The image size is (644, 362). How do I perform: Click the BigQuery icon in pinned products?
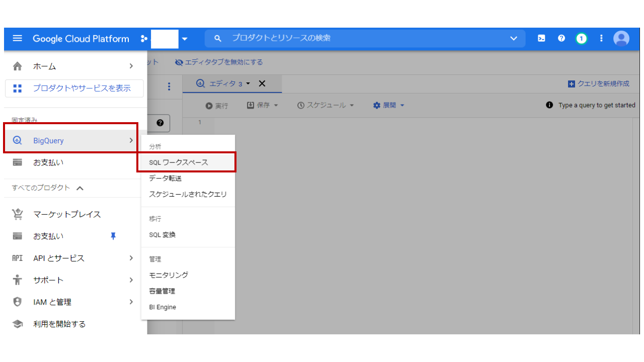coord(17,141)
